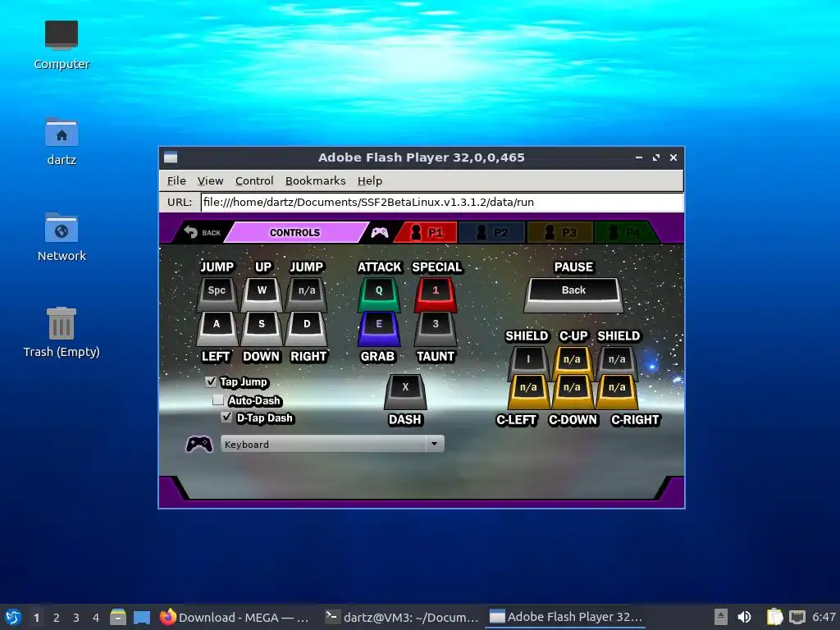Click the green Q key for ATTACK

coord(379,294)
